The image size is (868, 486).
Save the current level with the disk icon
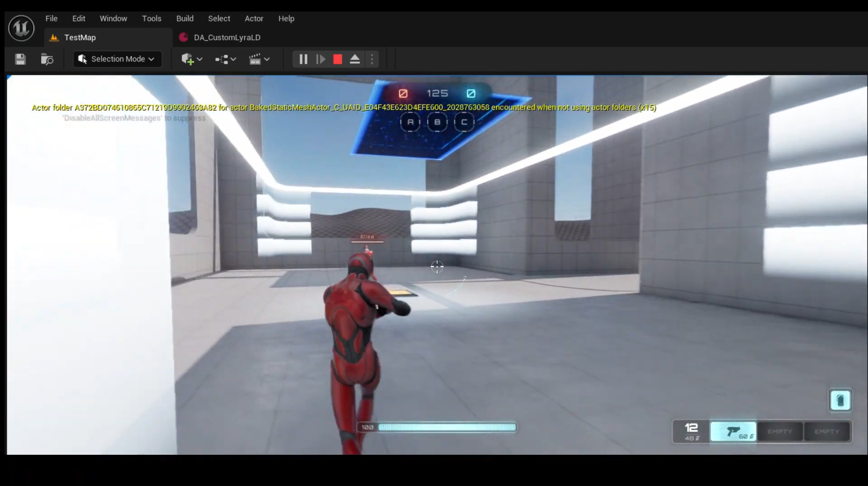[x=20, y=59]
